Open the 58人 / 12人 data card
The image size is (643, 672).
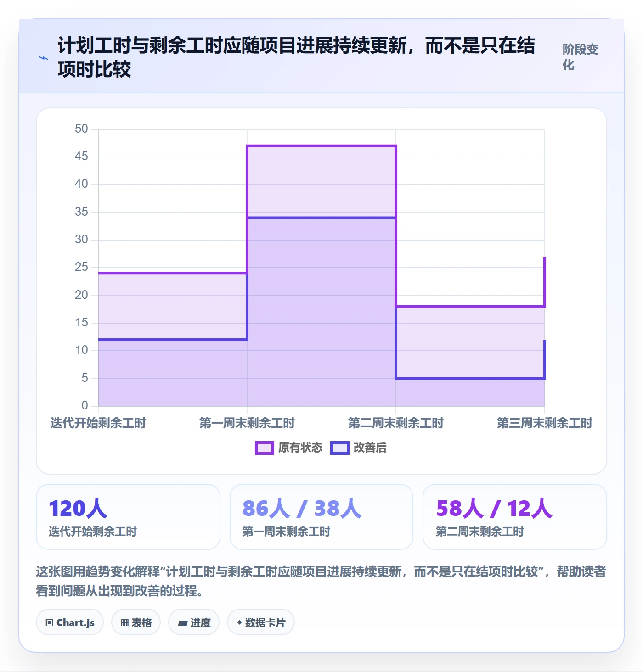(x=515, y=517)
